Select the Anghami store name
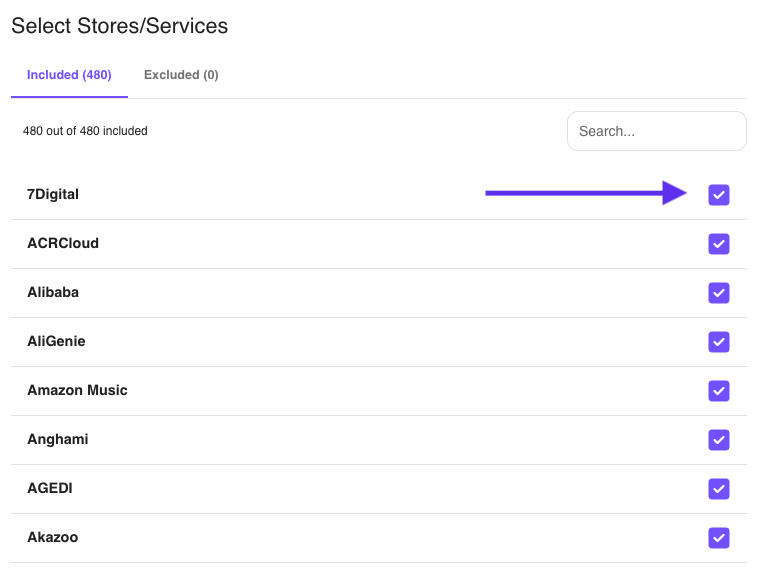The image size is (762, 570). pos(58,439)
